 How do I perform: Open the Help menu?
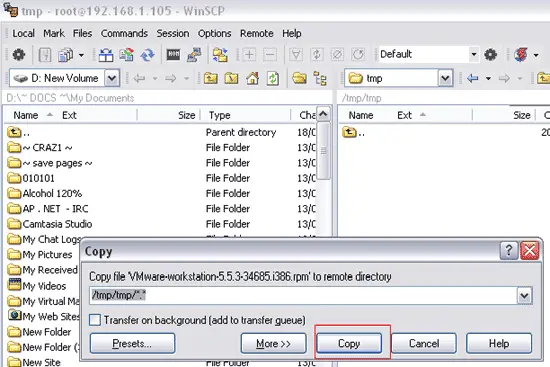tap(291, 33)
